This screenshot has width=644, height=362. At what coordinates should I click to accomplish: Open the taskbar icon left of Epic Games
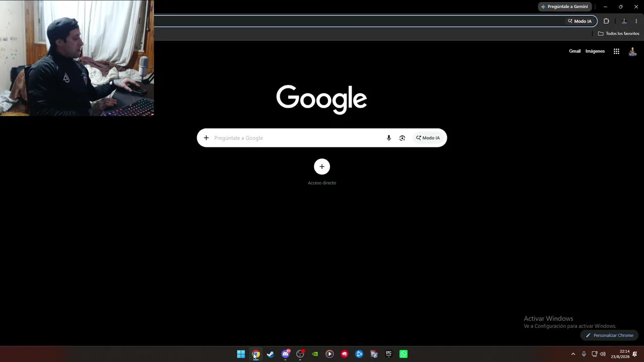coord(374,354)
